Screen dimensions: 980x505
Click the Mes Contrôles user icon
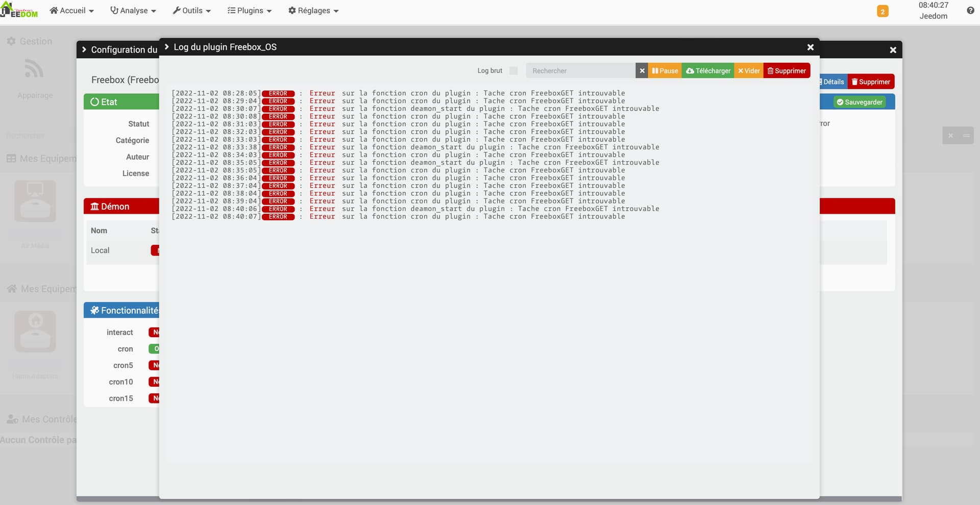point(12,419)
